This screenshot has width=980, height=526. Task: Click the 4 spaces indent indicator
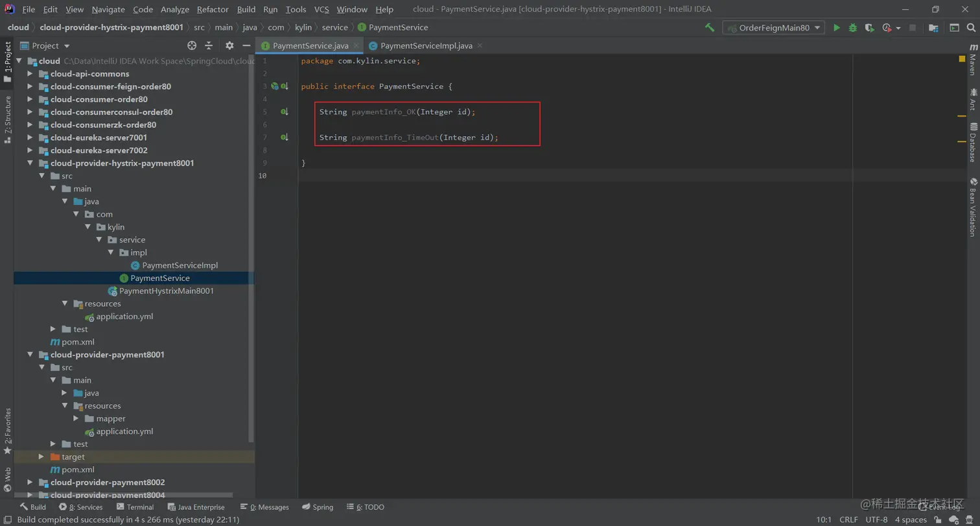911,520
